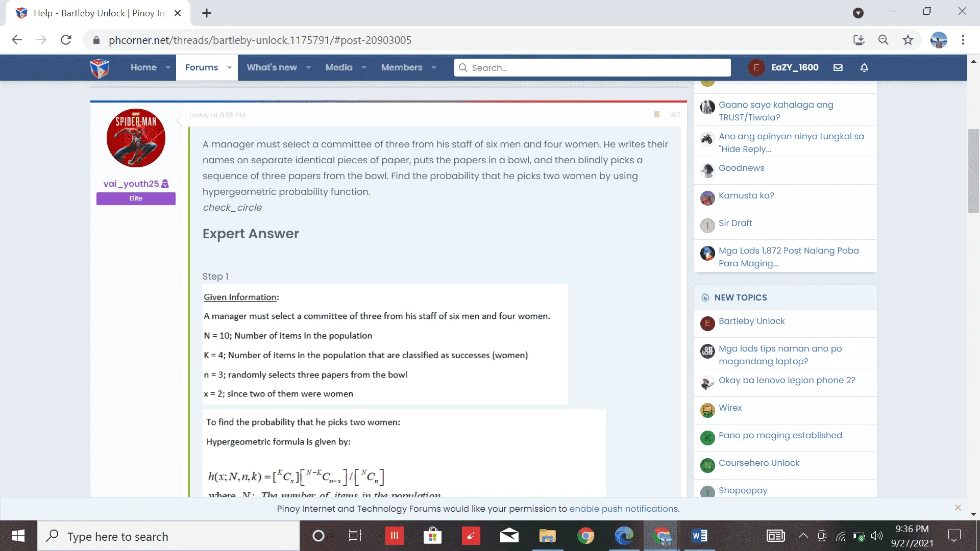Click the page vertical scrollbar thumb
980x551 pixels.
(x=973, y=171)
